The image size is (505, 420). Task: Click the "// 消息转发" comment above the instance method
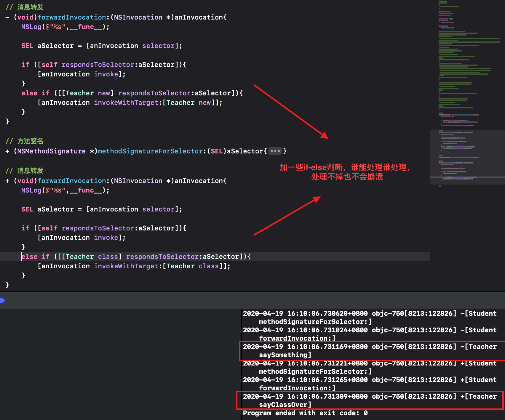click(25, 7)
